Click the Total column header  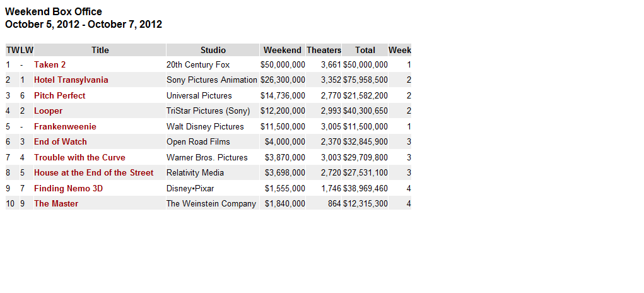click(365, 50)
